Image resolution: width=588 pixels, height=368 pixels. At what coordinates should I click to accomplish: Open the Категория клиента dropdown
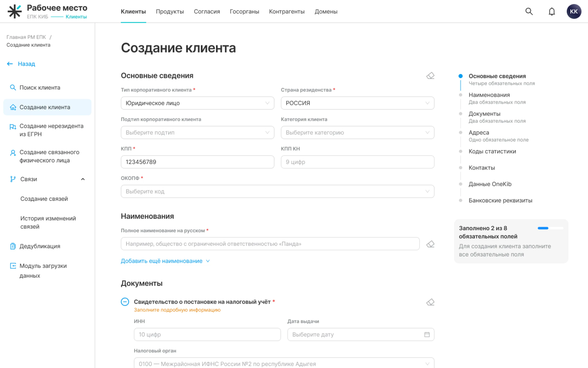point(357,132)
